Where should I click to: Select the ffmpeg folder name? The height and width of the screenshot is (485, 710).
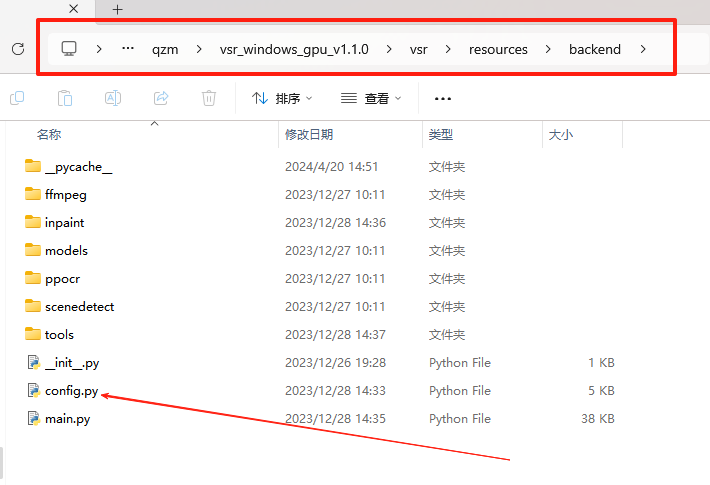tap(66, 195)
